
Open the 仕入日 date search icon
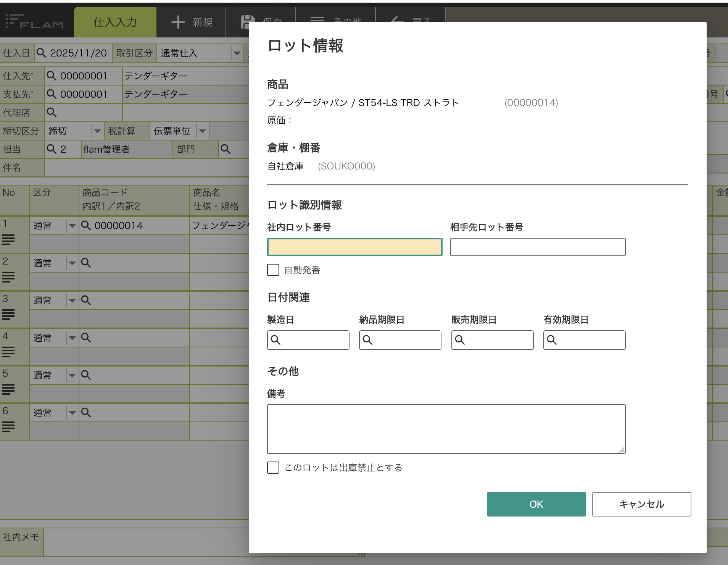41,53
